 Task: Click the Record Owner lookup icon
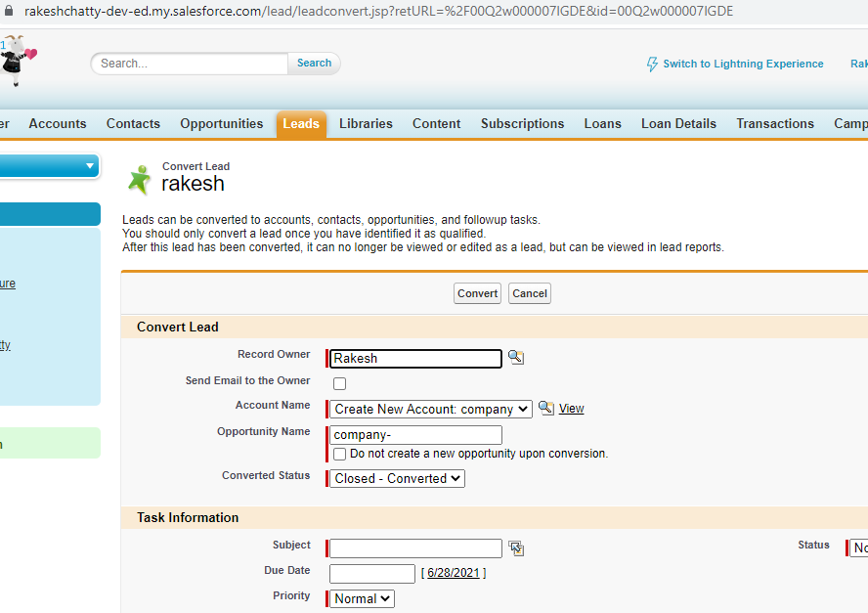click(x=516, y=357)
